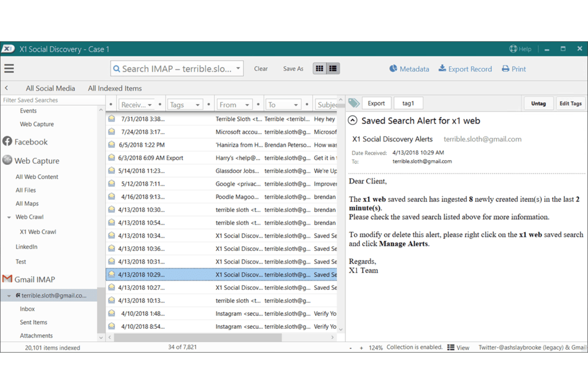
Task: Click the scroll-down arrow of email list
Action: tap(340, 330)
